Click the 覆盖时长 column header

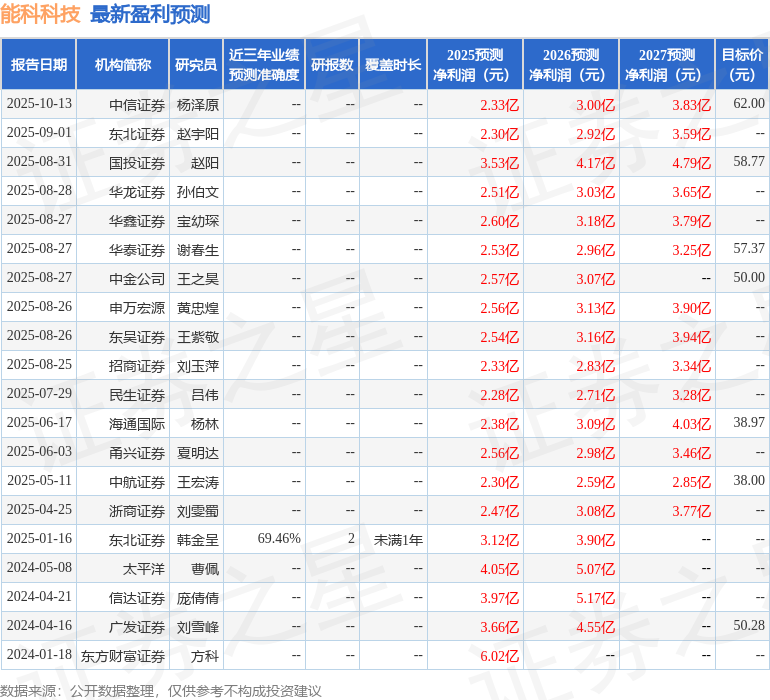[393, 65]
